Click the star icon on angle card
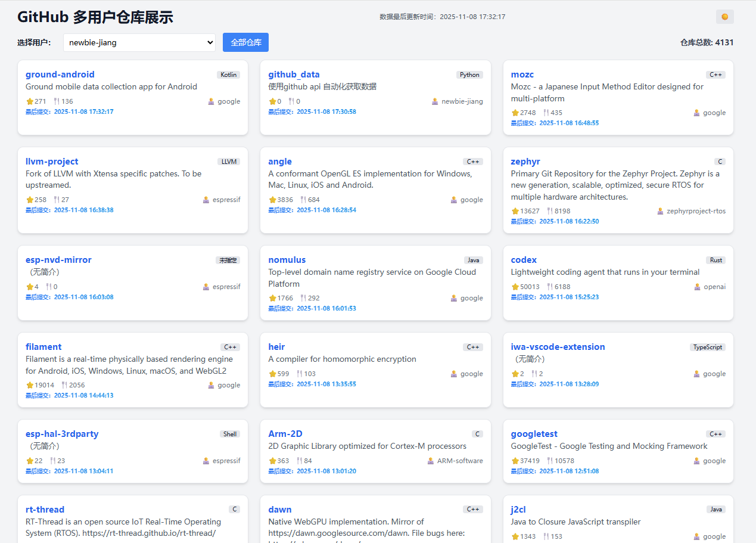 (272, 200)
